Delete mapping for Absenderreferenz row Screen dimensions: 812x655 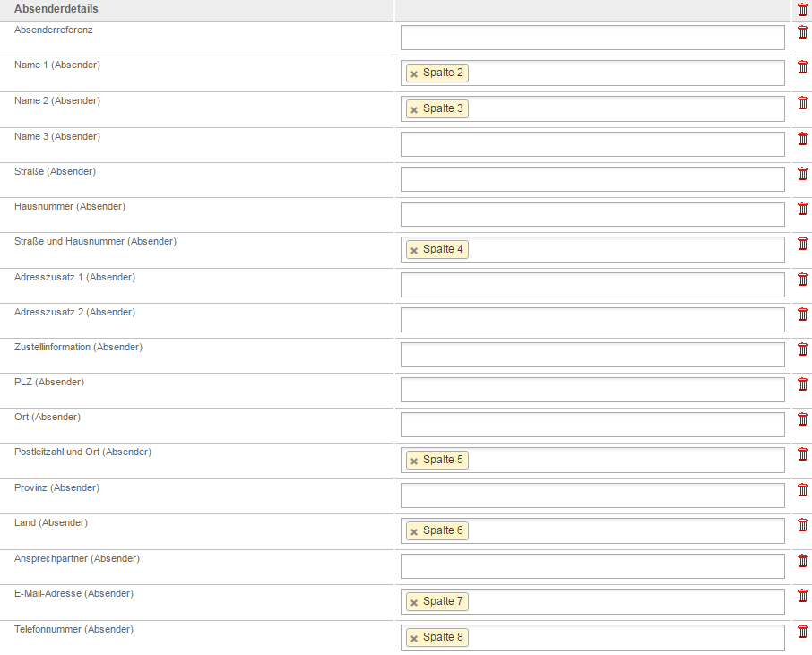click(802, 32)
